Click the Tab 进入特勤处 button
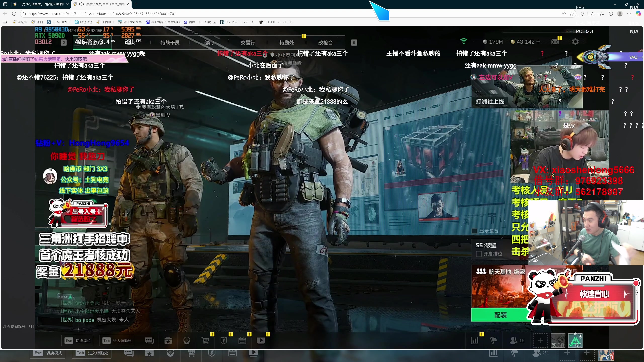This screenshot has width=644, height=362. tap(116, 341)
